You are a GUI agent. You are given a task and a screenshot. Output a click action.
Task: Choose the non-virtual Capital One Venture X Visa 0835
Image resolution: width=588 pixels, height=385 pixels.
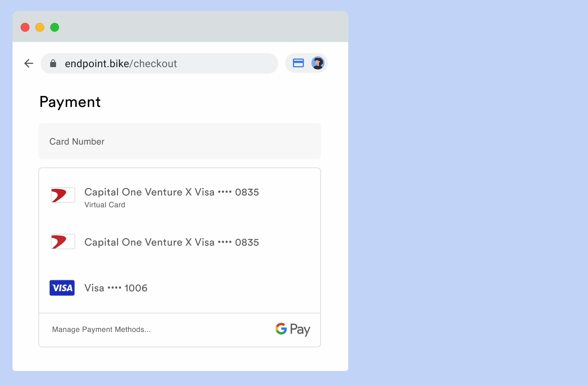pyautogui.click(x=180, y=242)
